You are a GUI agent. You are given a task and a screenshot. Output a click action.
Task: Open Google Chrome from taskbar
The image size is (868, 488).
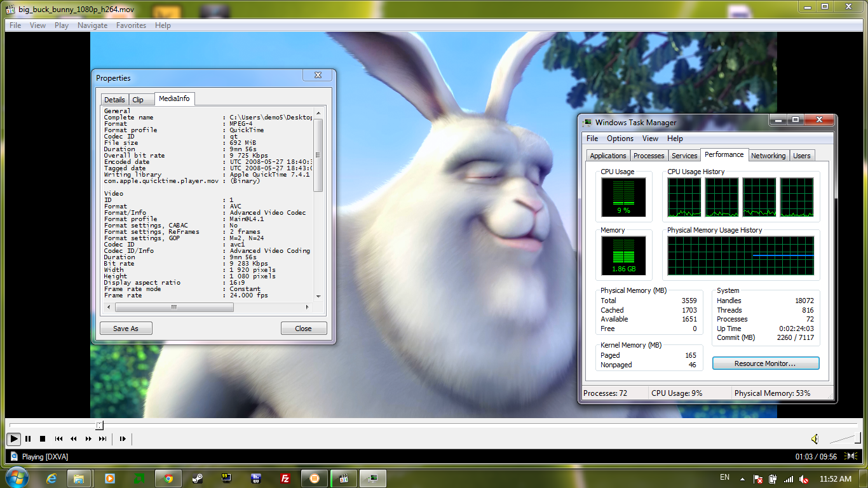coord(168,478)
